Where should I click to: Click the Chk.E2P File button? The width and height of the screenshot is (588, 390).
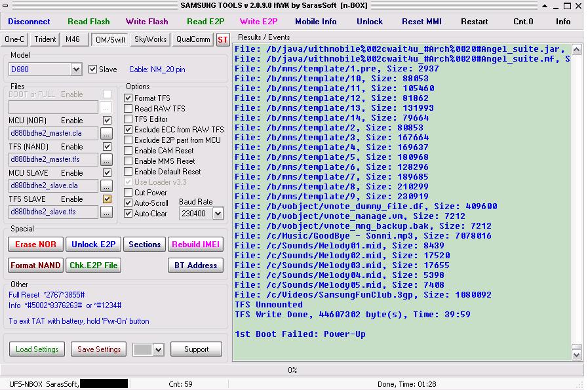point(93,265)
